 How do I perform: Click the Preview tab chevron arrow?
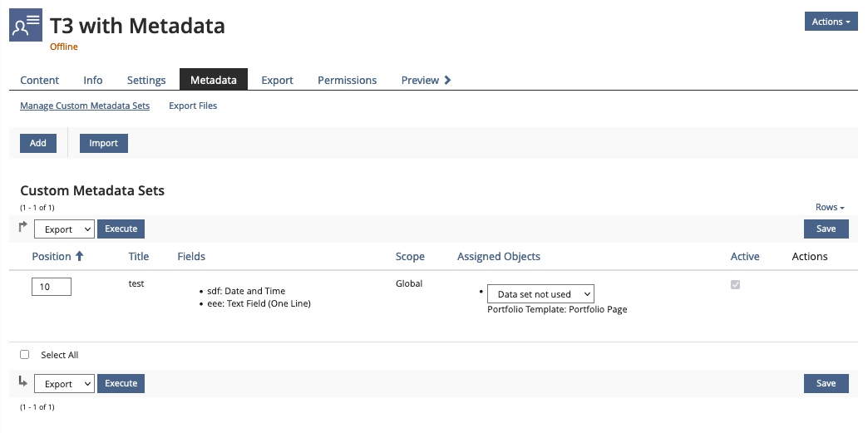448,81
